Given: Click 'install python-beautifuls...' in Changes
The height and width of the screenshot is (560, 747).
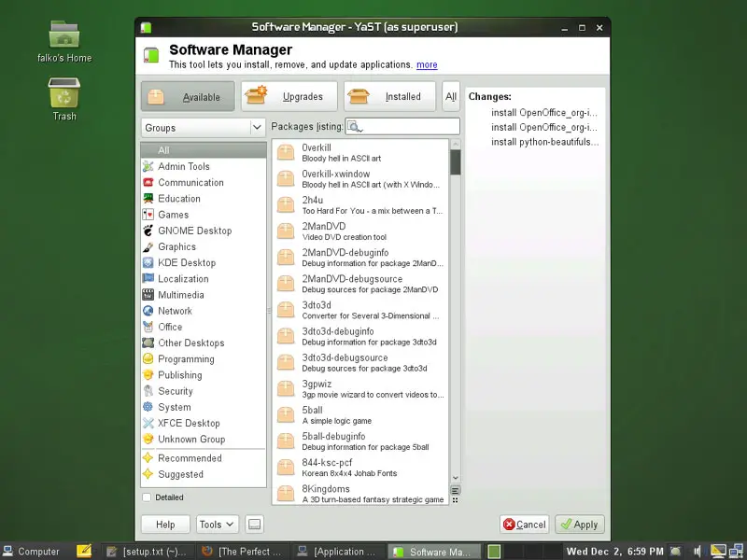Looking at the screenshot, I should (x=544, y=142).
